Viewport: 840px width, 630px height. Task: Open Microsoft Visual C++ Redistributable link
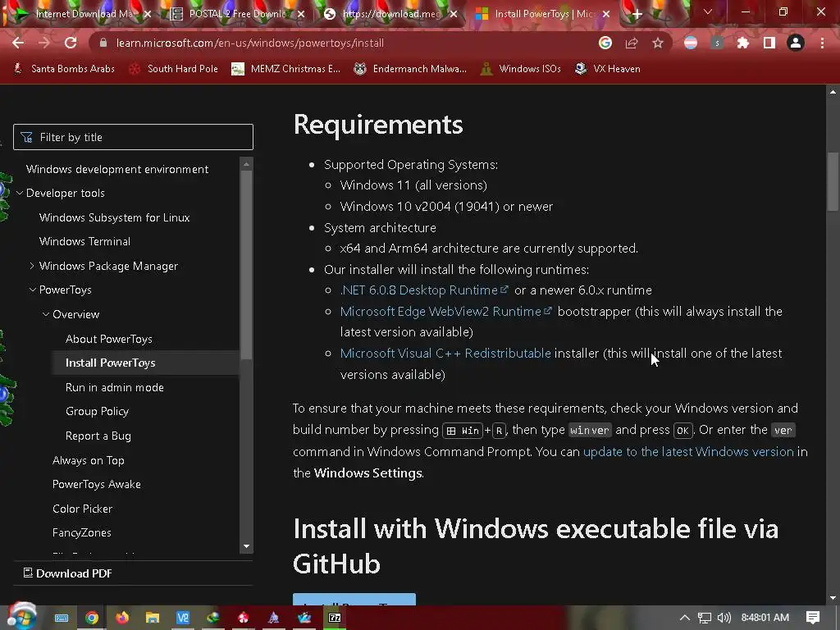[x=445, y=353]
